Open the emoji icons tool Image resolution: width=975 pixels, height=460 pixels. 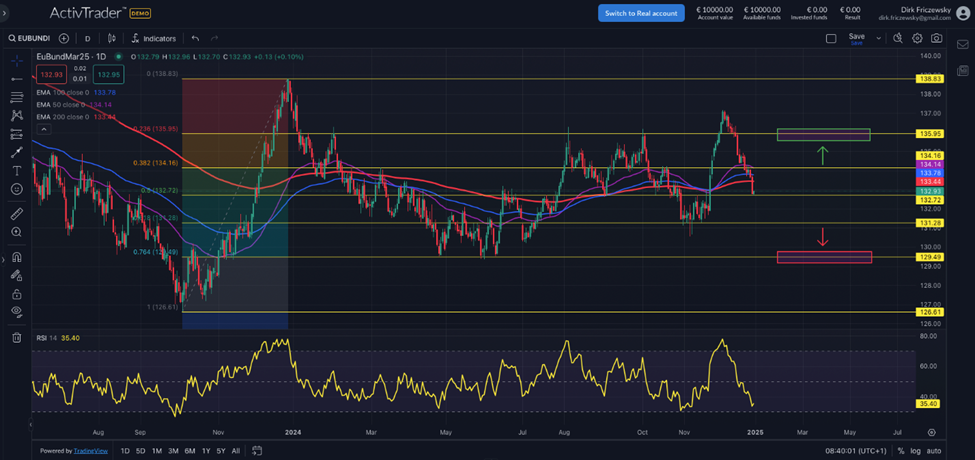(16, 189)
